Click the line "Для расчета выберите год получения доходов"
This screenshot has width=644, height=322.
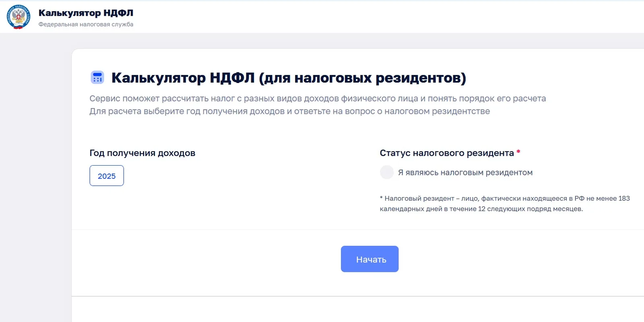[x=289, y=111]
